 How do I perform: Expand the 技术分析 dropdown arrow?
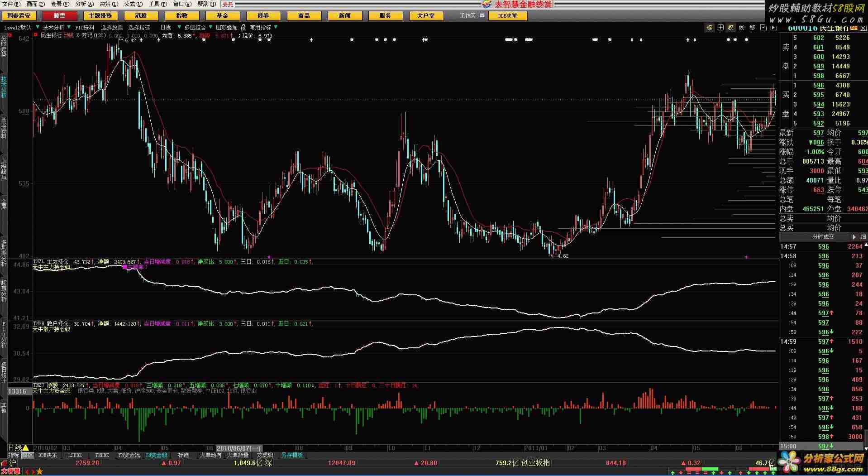click(x=69, y=27)
